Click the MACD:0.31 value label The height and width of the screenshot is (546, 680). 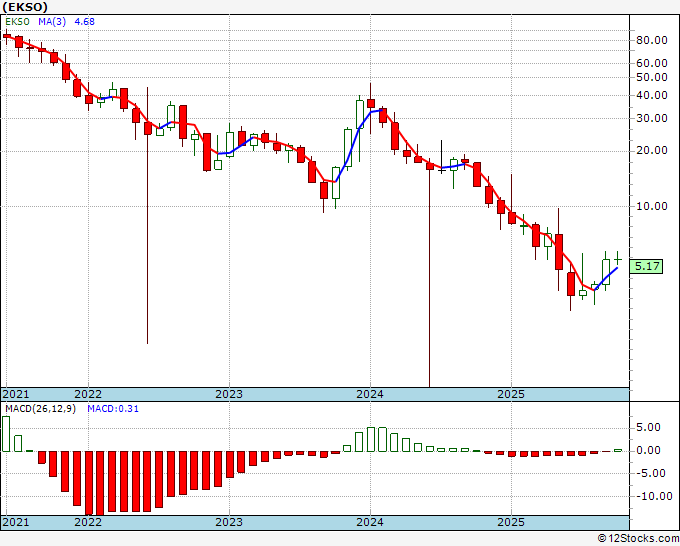pos(113,409)
